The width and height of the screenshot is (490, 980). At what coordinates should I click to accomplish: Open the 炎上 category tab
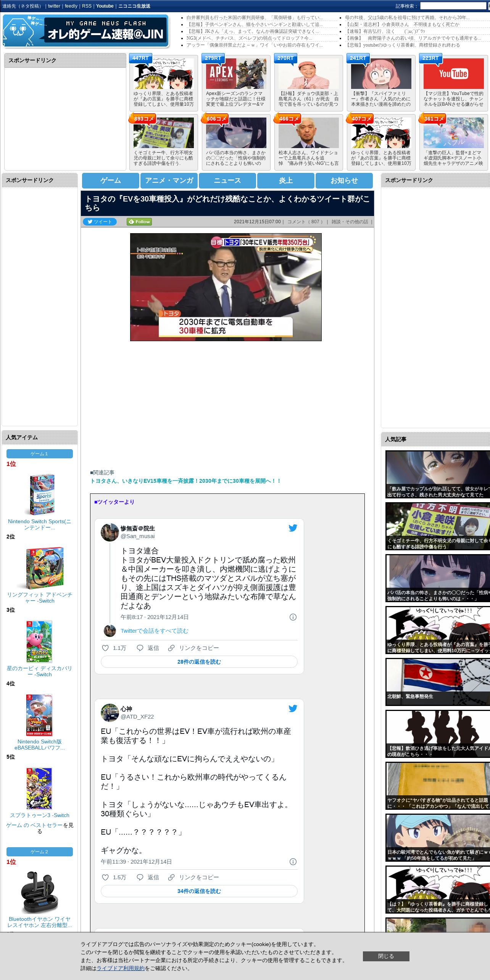click(x=286, y=181)
